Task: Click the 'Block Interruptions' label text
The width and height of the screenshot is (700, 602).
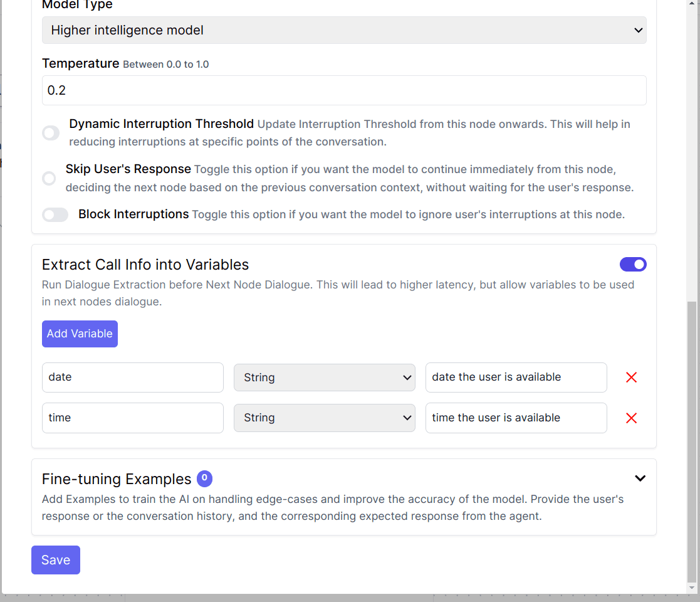Action: [x=133, y=214]
